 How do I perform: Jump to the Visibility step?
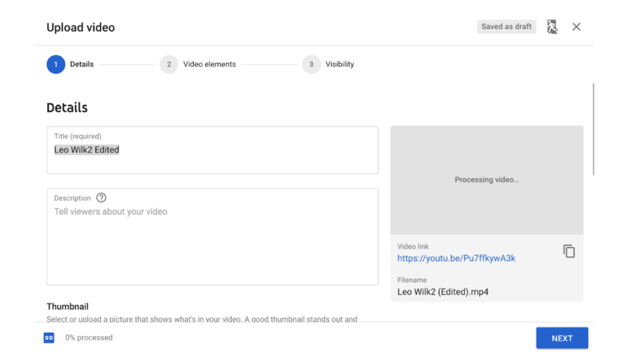[311, 64]
